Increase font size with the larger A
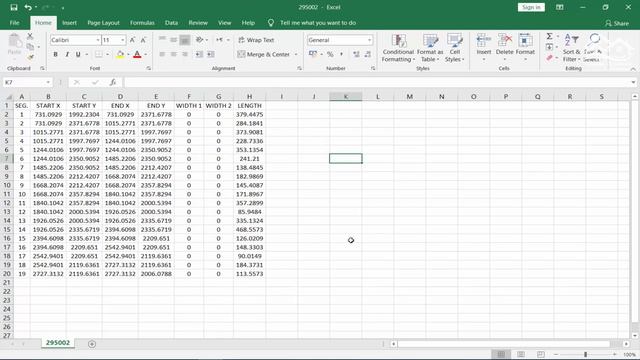 pyautogui.click(x=132, y=40)
